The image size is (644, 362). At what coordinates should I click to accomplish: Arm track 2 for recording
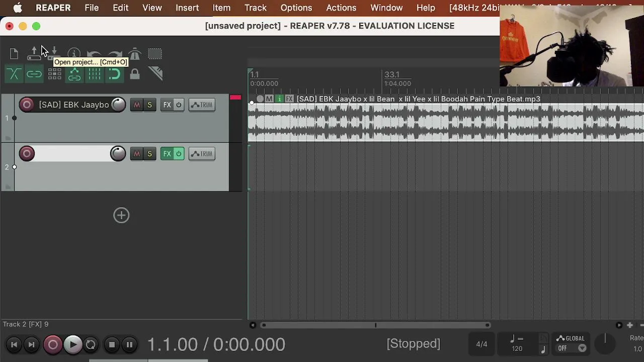pos(27,153)
